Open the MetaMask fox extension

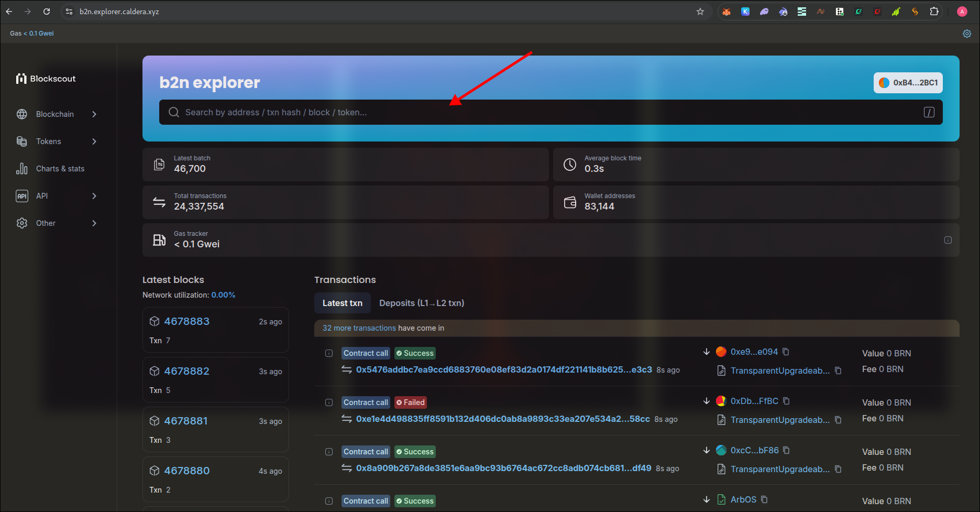click(x=726, y=12)
